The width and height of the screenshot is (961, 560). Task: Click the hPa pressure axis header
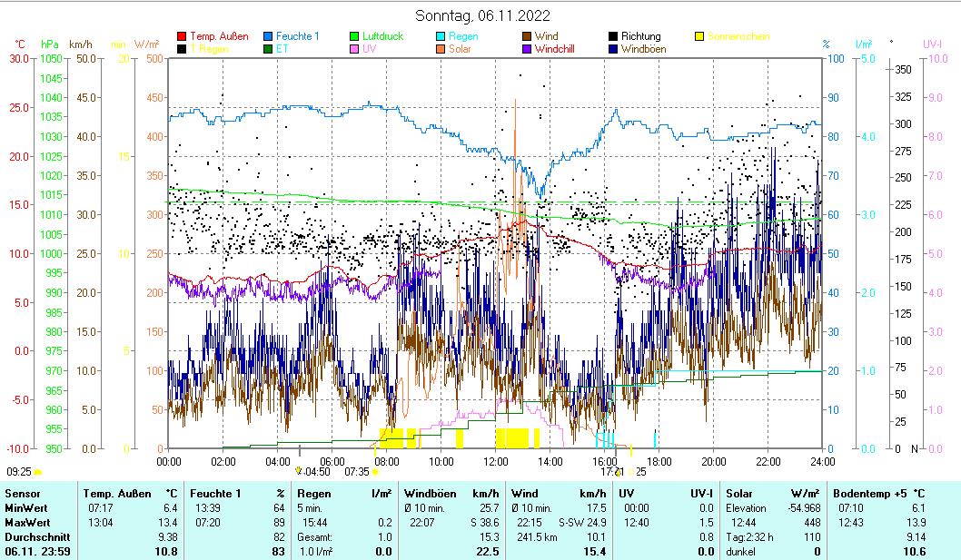49,44
